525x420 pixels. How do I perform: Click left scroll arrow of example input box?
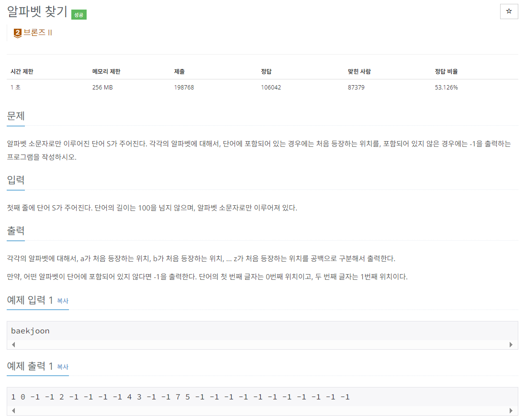(13, 345)
